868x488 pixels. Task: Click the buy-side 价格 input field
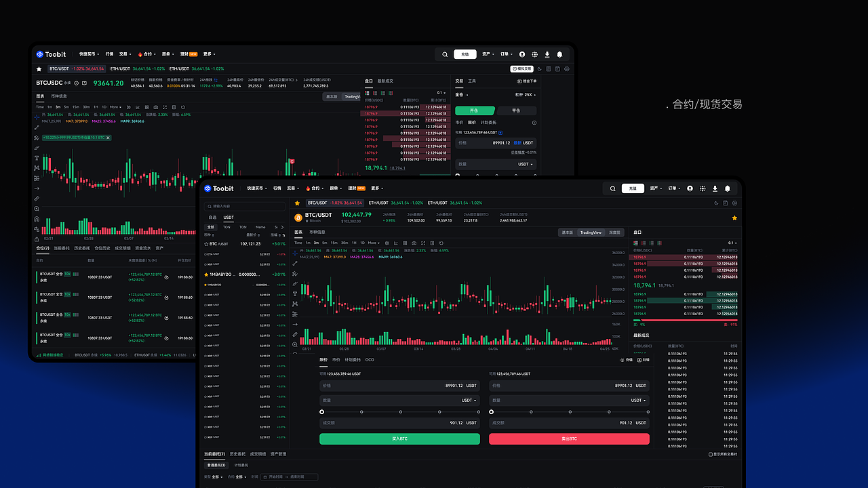399,386
